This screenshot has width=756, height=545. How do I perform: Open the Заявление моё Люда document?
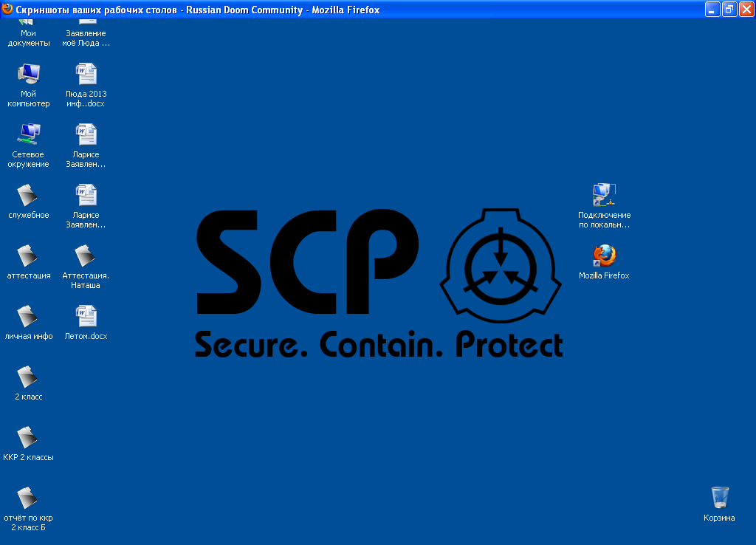(86, 34)
